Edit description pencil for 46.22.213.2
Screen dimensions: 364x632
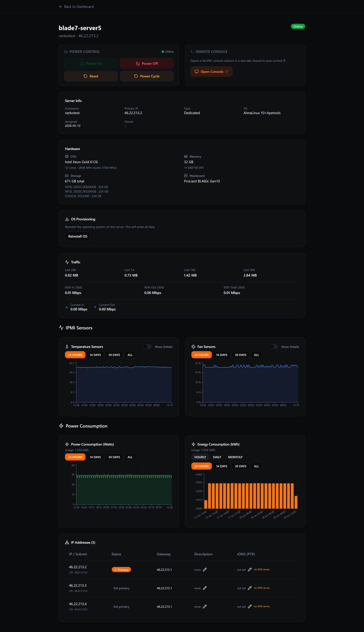[205, 570]
